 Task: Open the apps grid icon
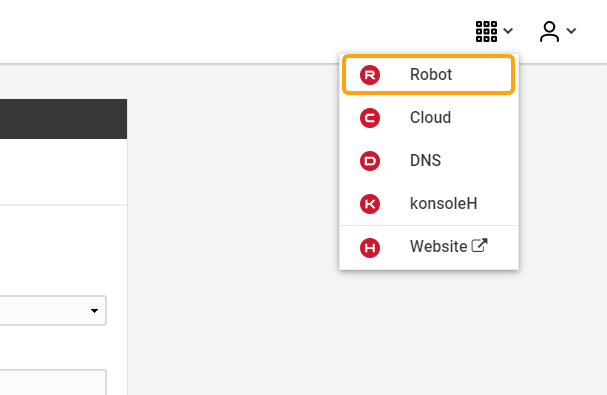tap(486, 31)
